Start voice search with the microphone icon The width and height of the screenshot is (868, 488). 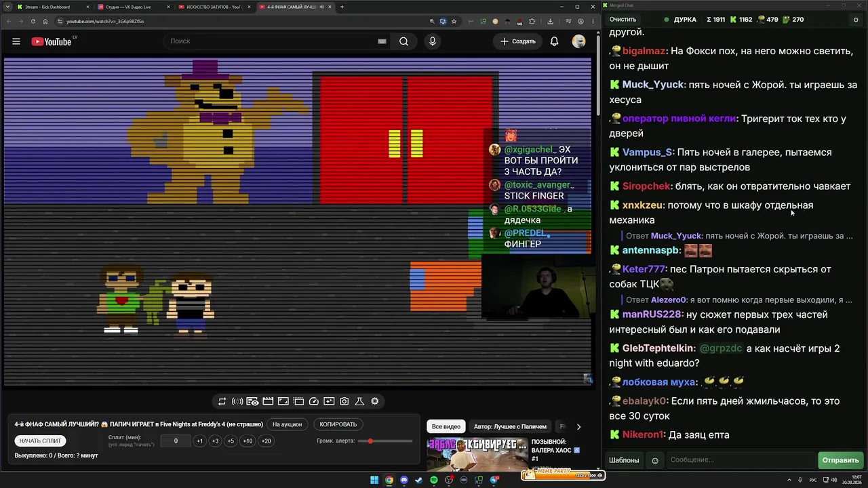pyautogui.click(x=433, y=41)
